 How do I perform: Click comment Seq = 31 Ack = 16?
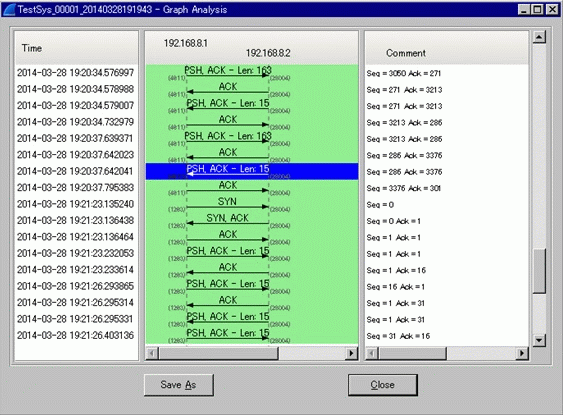pyautogui.click(x=398, y=336)
